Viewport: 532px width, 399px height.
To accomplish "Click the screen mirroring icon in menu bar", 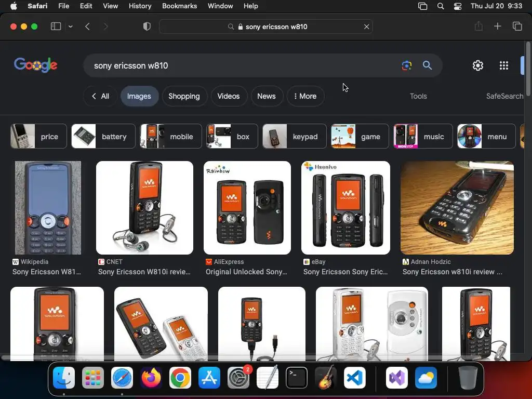I will [x=422, y=6].
